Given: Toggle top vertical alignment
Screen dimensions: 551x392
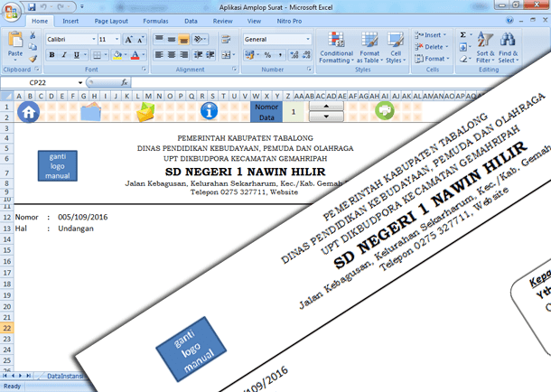Looking at the screenshot, I should [159, 39].
